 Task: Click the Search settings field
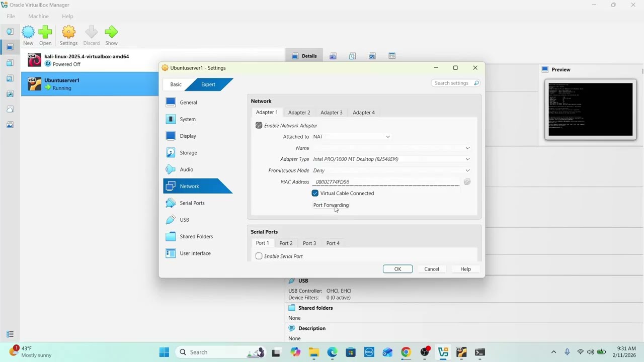click(455, 83)
